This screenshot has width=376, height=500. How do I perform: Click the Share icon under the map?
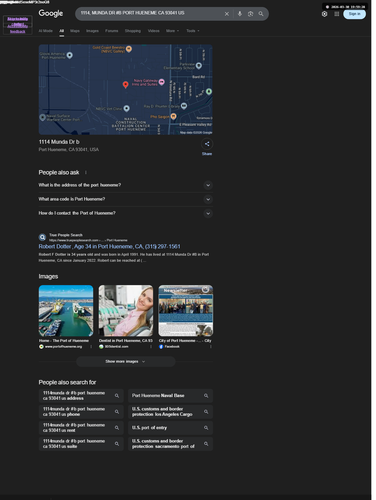tap(207, 144)
